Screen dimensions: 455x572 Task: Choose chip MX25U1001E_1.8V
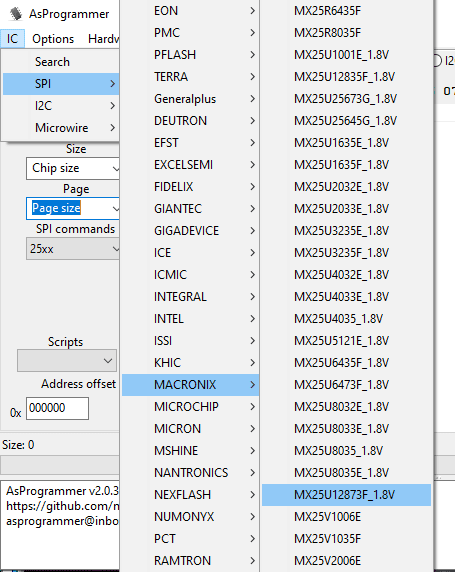point(346,55)
